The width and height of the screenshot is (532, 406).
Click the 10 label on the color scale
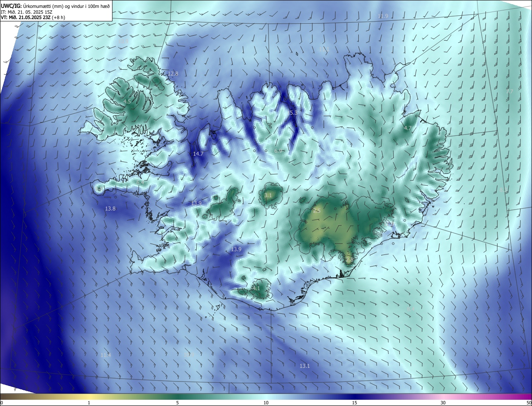click(x=266, y=403)
